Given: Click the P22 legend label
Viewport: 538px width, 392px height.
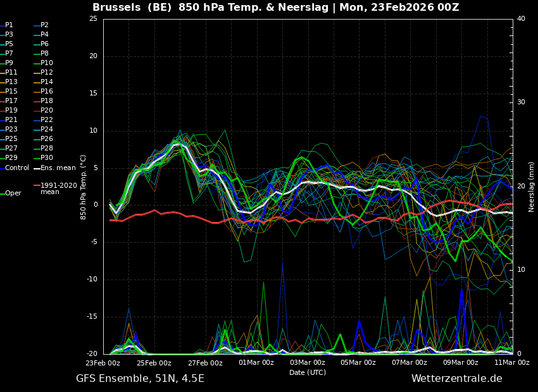Looking at the screenshot, I should click(x=47, y=120).
